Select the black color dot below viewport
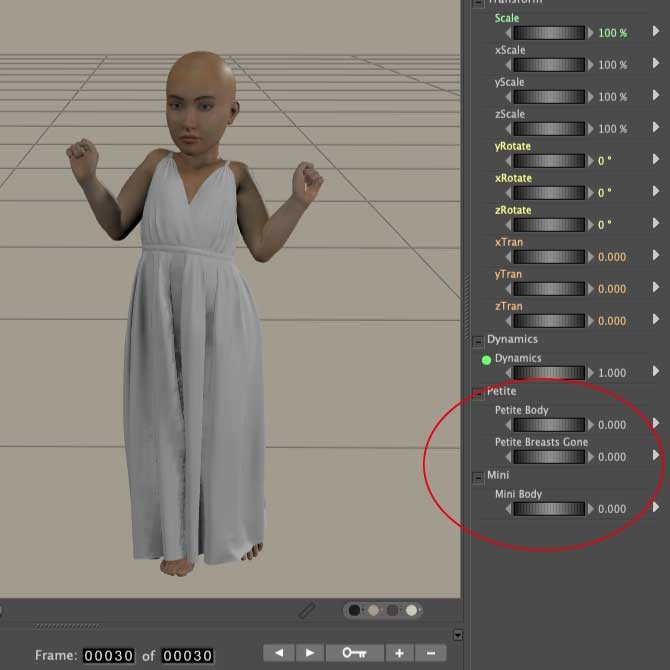Viewport: 670px width, 670px height. [x=354, y=610]
